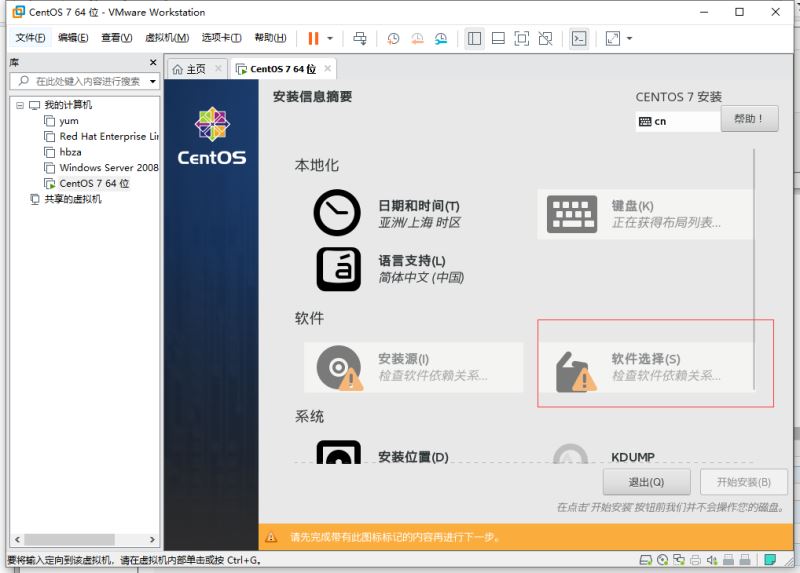Close the CentOS 7 64 位 tab
The image size is (800, 573).
pyautogui.click(x=327, y=69)
